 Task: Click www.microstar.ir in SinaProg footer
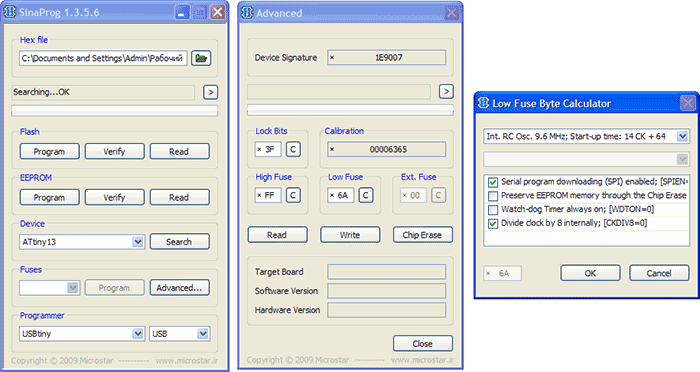click(187, 360)
